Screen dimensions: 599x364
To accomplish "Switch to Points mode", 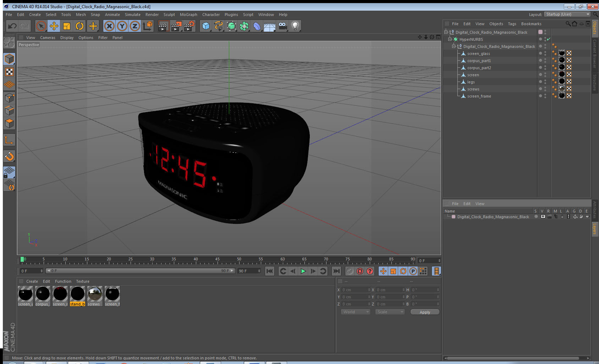I will coord(9,98).
